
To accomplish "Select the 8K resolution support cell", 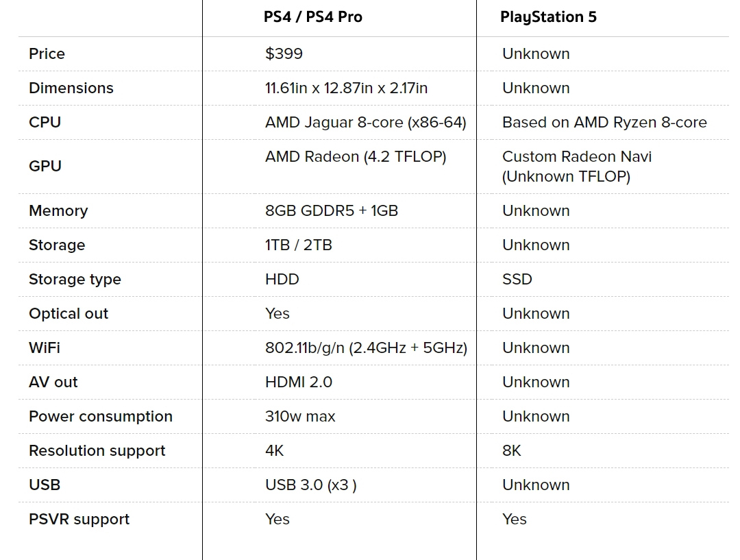I will [x=512, y=450].
